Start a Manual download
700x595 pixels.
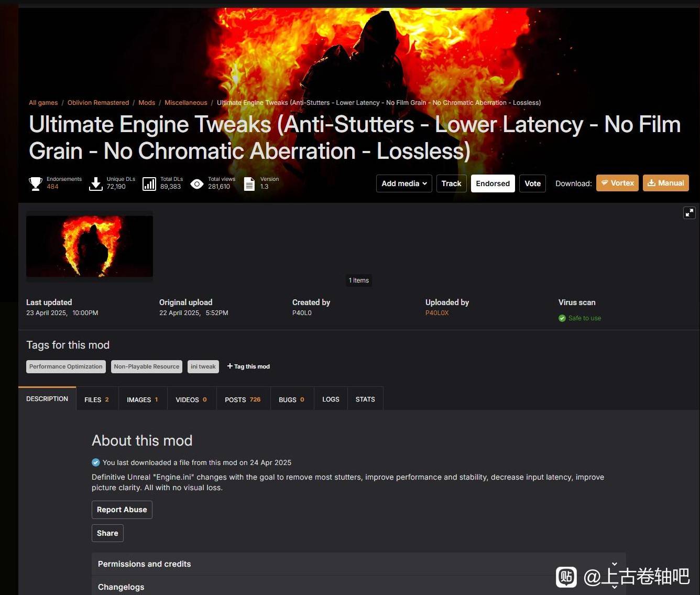(666, 183)
